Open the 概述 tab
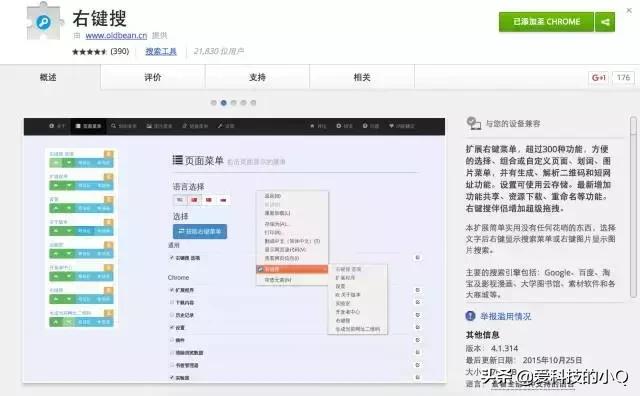The image size is (640, 396). point(48,77)
